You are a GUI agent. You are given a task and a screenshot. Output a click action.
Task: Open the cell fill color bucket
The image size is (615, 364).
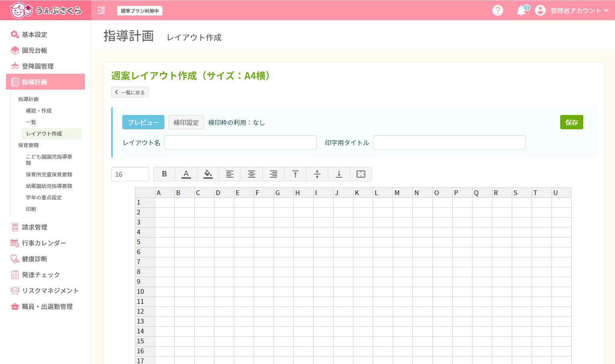point(208,174)
